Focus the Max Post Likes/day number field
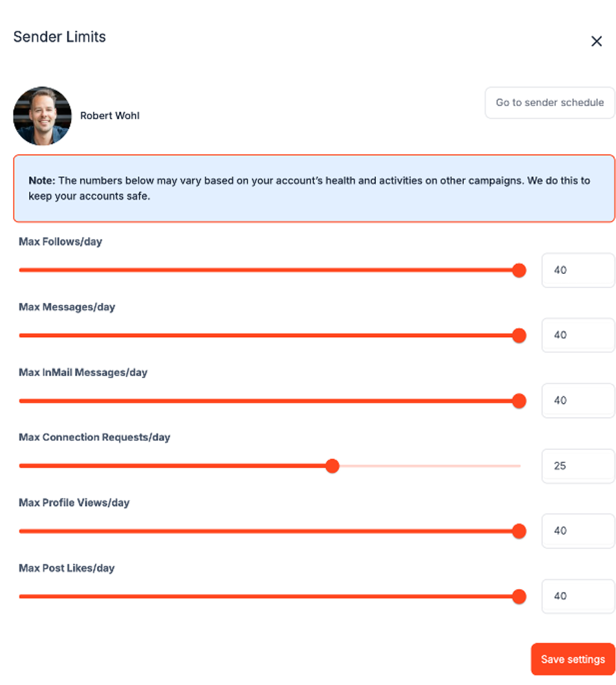The height and width of the screenshot is (685, 616). (x=577, y=596)
